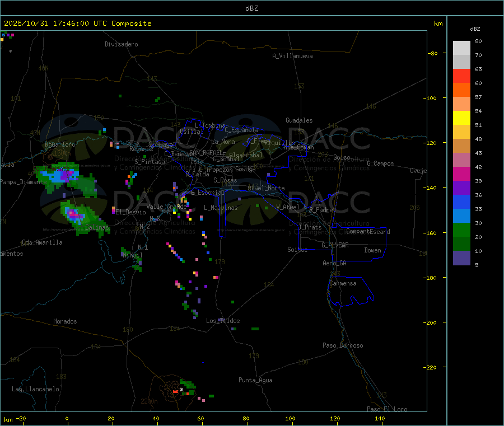The width and height of the screenshot is (504, 426).
Task: Select the Punta_Agua map label
Action: 255,380
